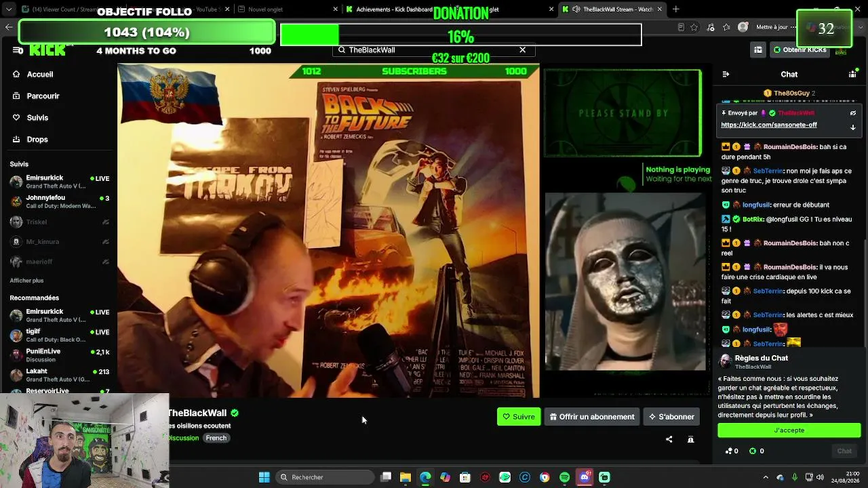Open Emirsurkick channel in Suivis list
The image size is (868, 488).
click(x=60, y=182)
